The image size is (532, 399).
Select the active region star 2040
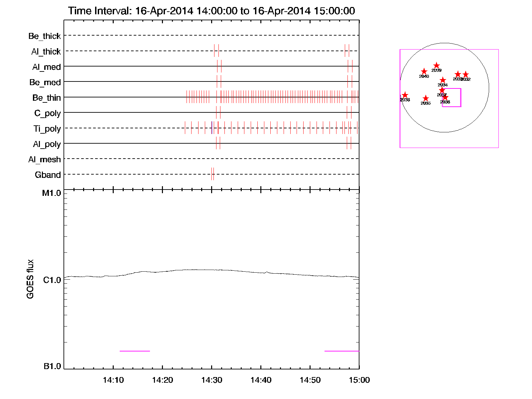pyautogui.click(x=424, y=71)
